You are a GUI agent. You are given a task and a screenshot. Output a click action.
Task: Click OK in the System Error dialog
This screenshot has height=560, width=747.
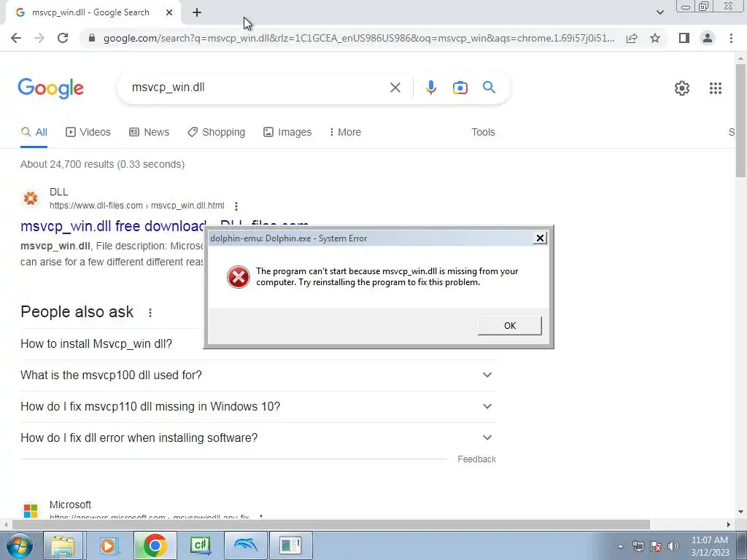(509, 326)
